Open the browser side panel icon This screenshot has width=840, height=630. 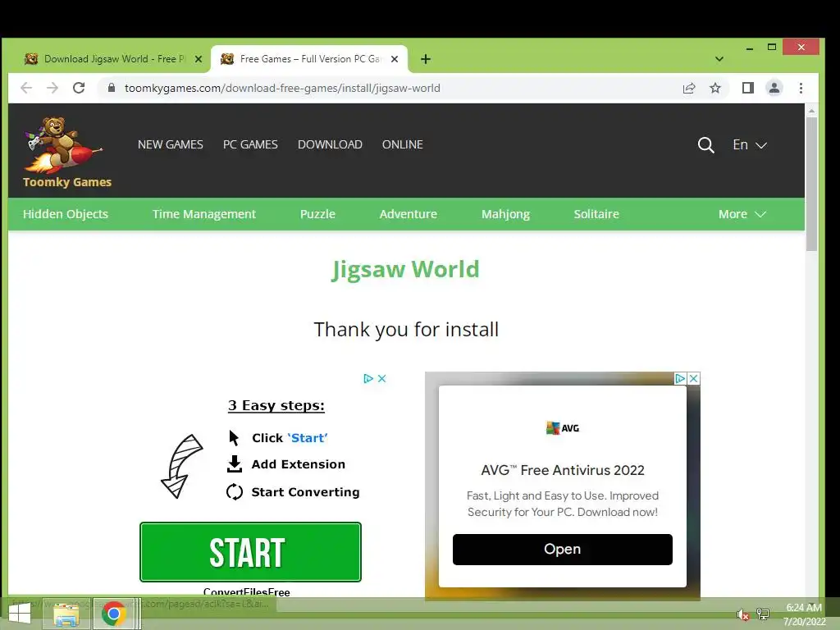[748, 88]
